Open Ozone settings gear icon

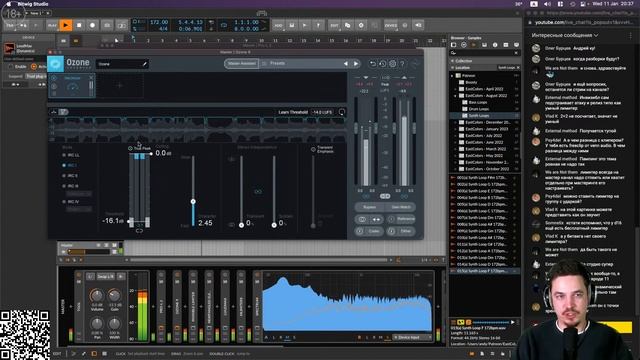click(392, 64)
